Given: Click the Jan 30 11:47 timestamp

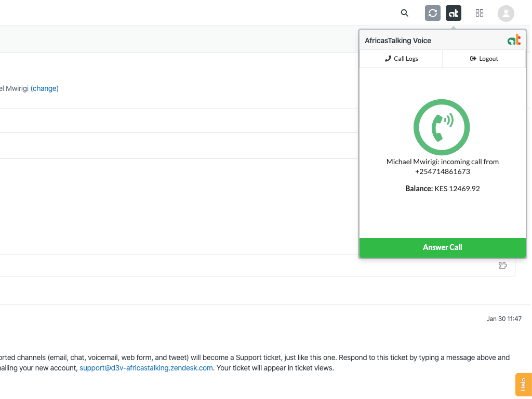Looking at the screenshot, I should pos(504,319).
